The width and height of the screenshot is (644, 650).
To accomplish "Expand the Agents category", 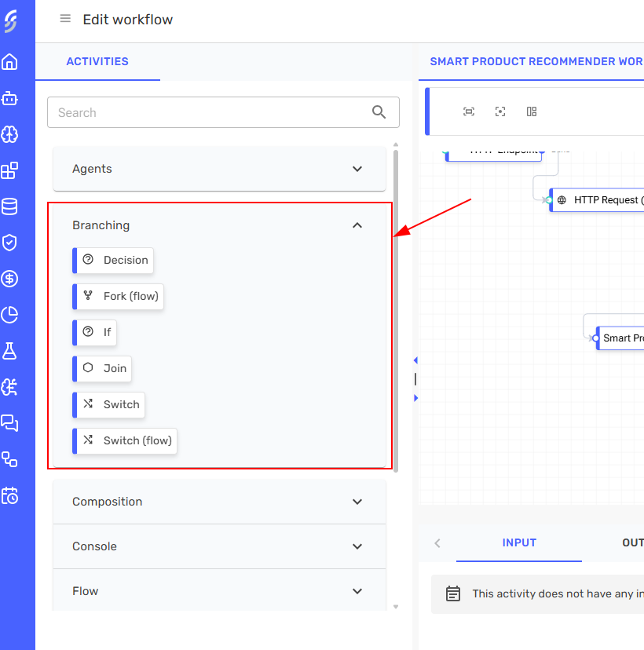I will point(219,169).
